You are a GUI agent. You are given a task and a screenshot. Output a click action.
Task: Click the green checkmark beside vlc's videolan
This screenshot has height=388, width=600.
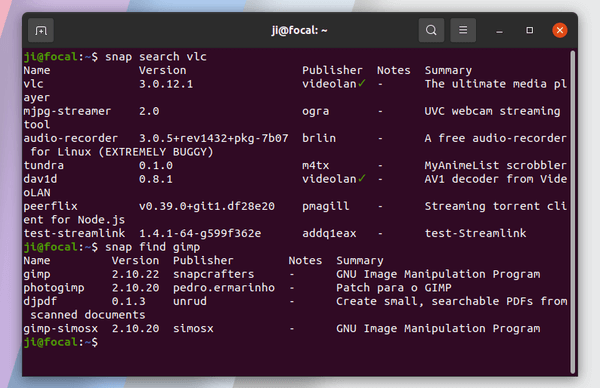tap(362, 83)
